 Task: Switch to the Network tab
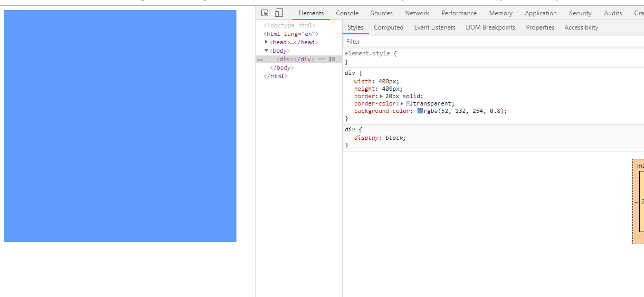[x=417, y=13]
